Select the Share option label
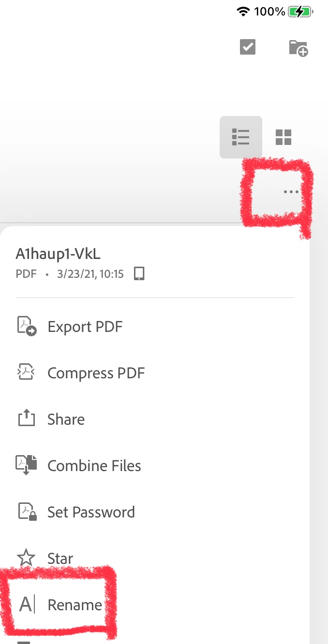The image size is (328, 644). (66, 419)
